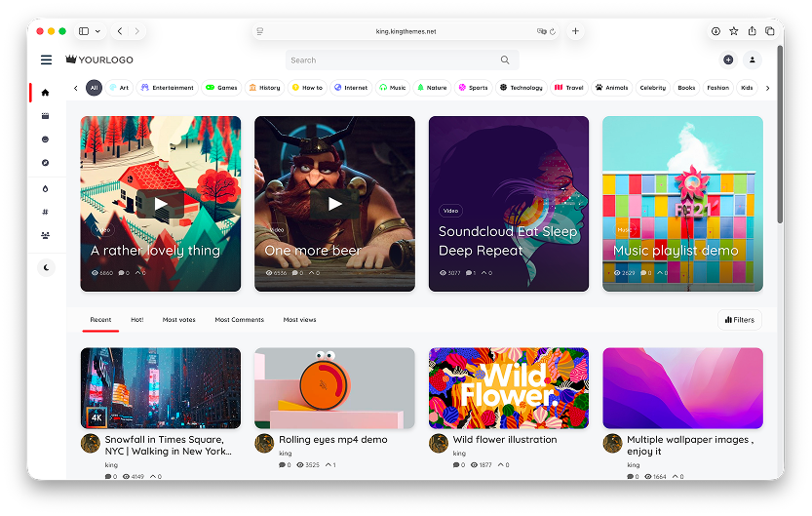Click 'Wild flower illustration' title link

click(x=505, y=439)
